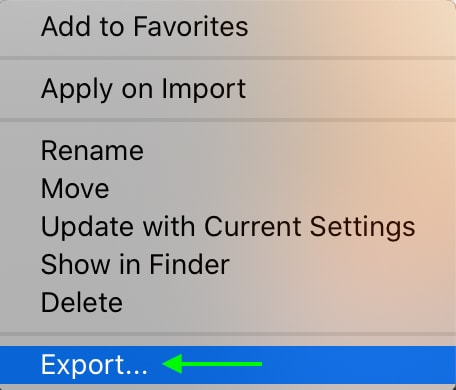Select Delete from the context menu
The image size is (456, 390).
[228, 303]
